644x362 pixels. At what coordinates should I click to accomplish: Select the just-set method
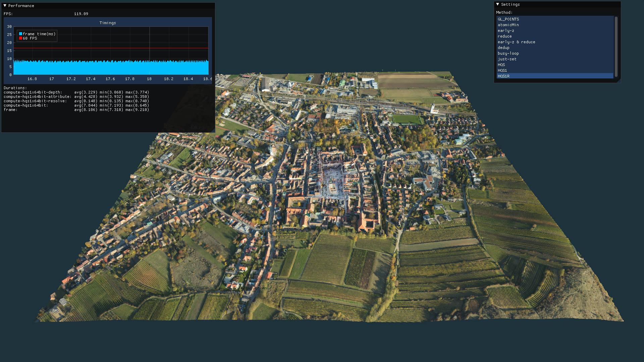coord(507,59)
